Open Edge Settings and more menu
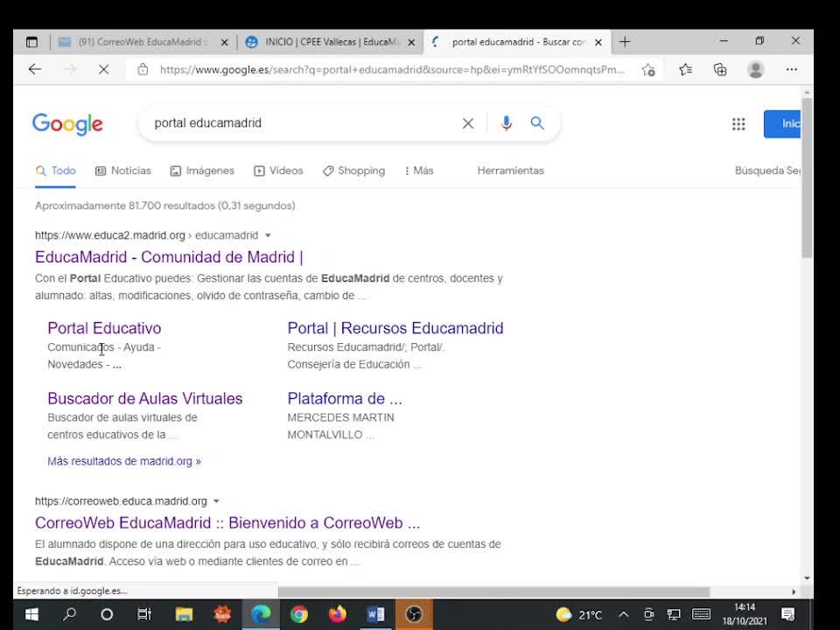840x630 pixels. (x=791, y=70)
